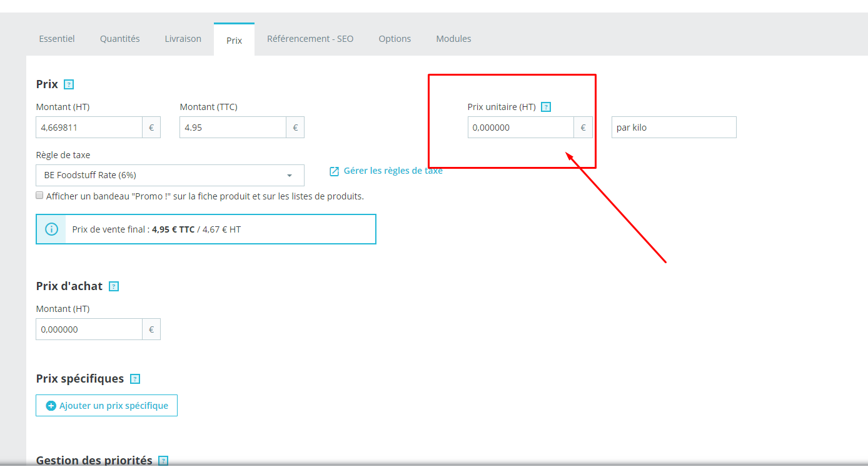
Task: Open the Modules tab
Action: 453,39
